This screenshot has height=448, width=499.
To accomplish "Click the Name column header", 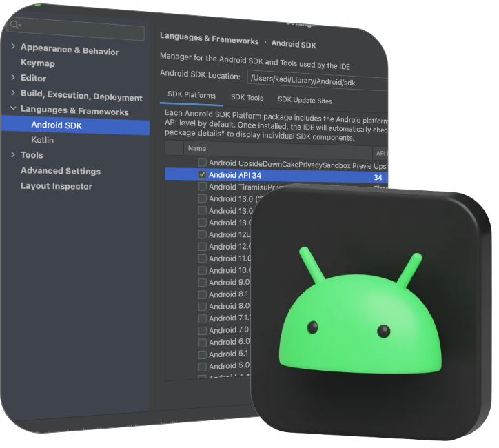I will coord(196,149).
